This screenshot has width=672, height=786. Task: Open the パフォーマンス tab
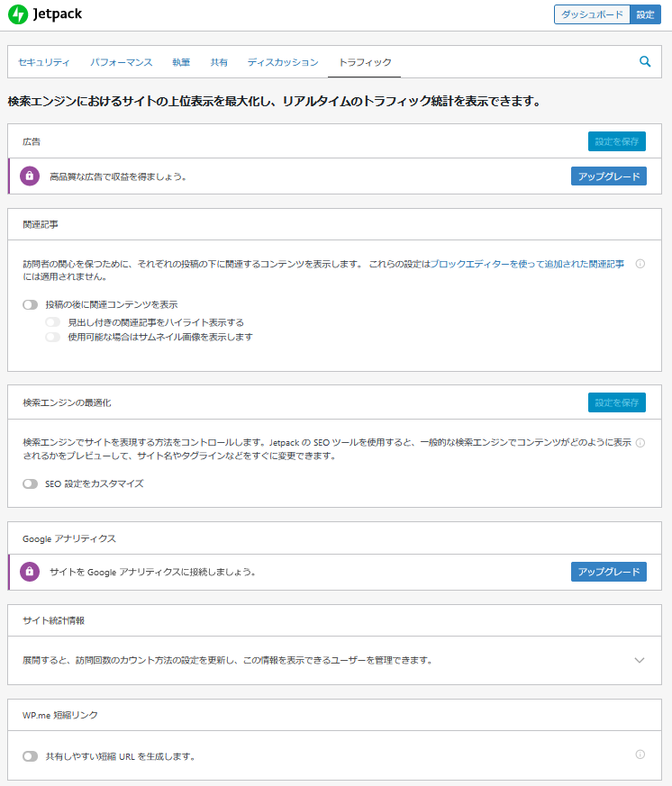[x=121, y=62]
